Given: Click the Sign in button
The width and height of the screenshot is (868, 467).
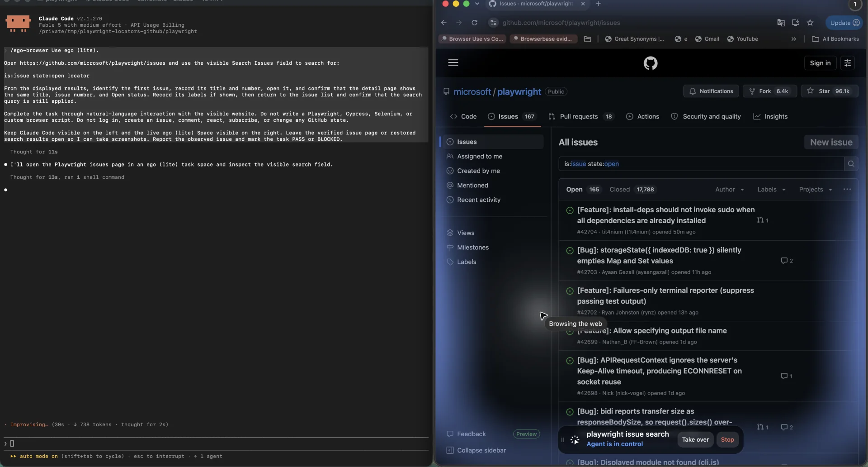Looking at the screenshot, I should coord(820,63).
